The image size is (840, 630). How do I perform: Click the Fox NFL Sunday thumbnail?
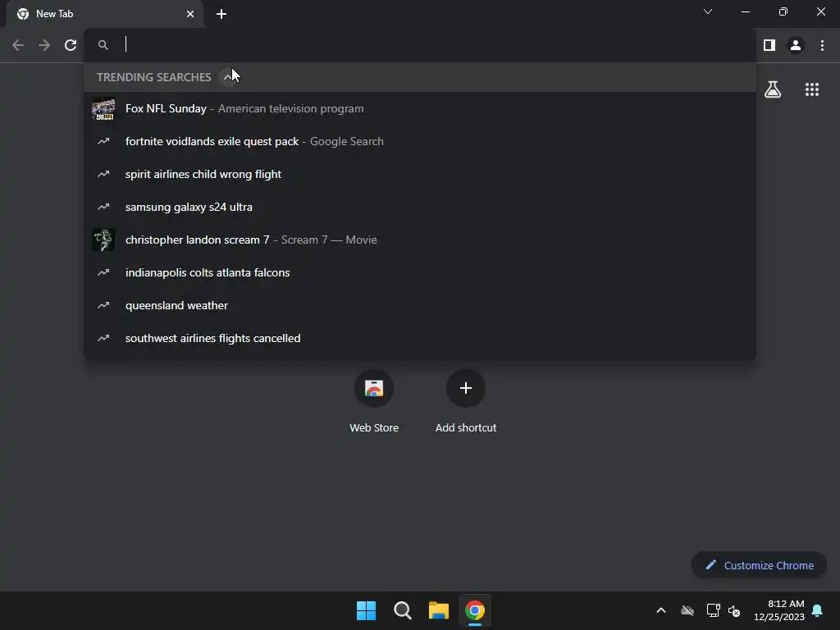(x=103, y=108)
